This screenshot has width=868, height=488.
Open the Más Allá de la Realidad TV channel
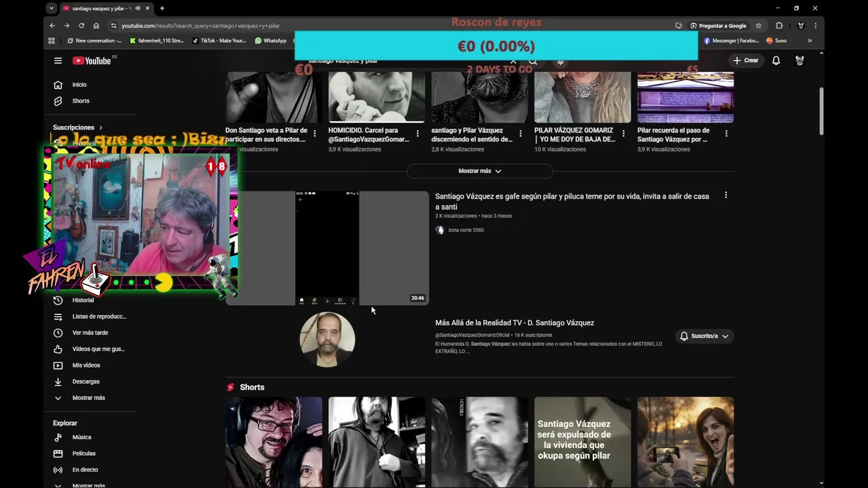[x=515, y=323]
